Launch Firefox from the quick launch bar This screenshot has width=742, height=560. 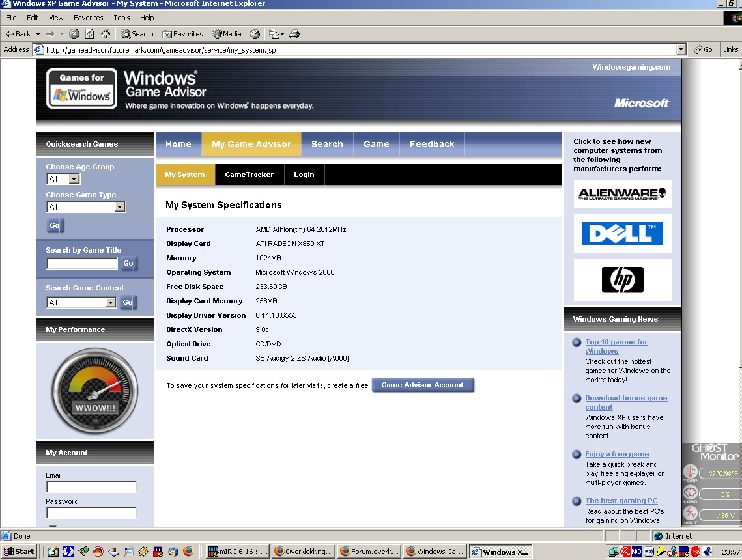(x=188, y=552)
